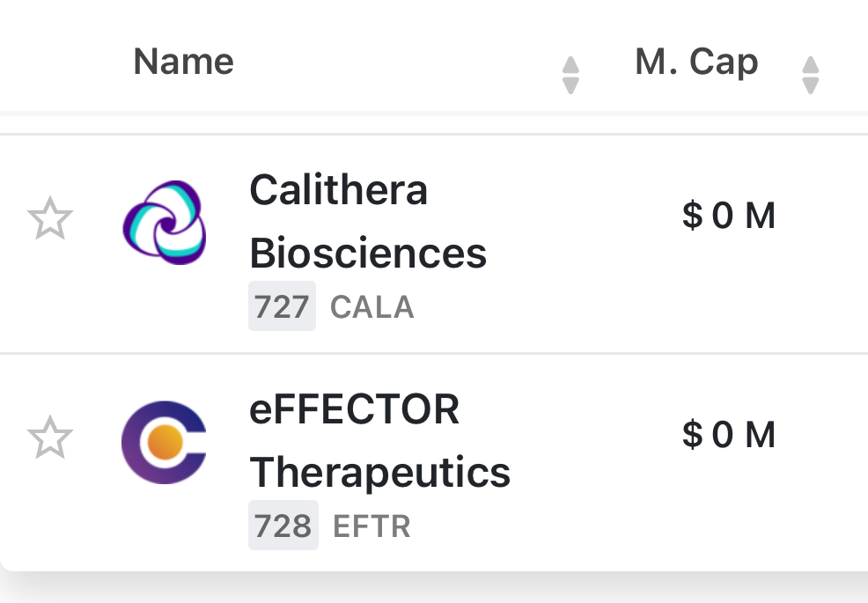Click the M. Cap ascending sort arrow

811,66
